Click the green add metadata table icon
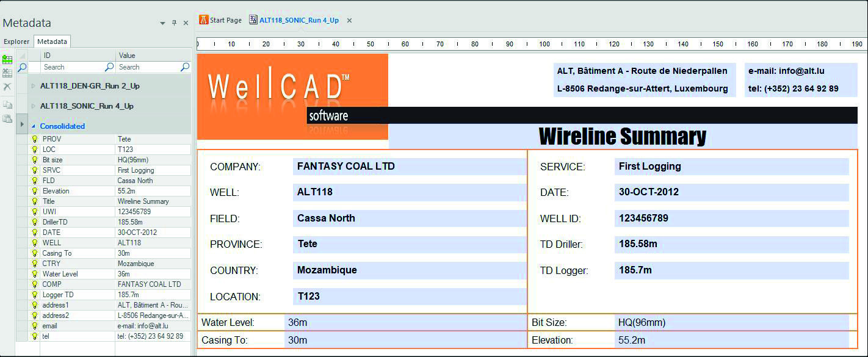Viewport: 868px width, 357px height. (x=7, y=59)
